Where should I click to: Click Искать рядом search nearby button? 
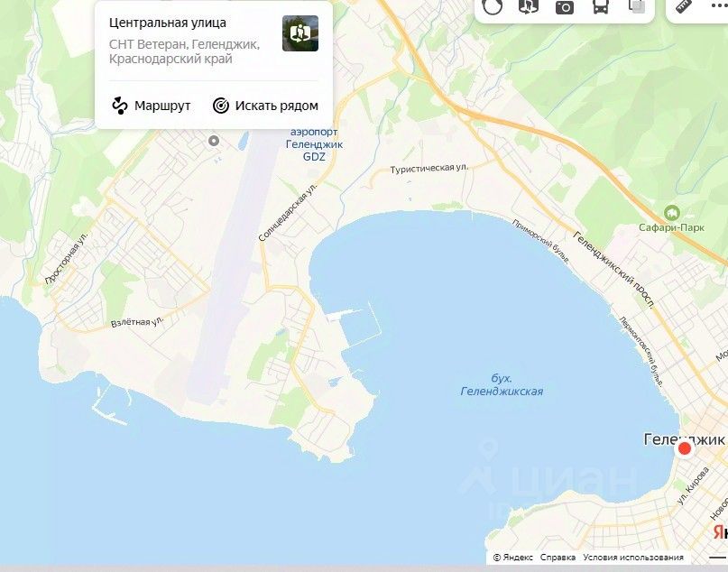coord(265,106)
